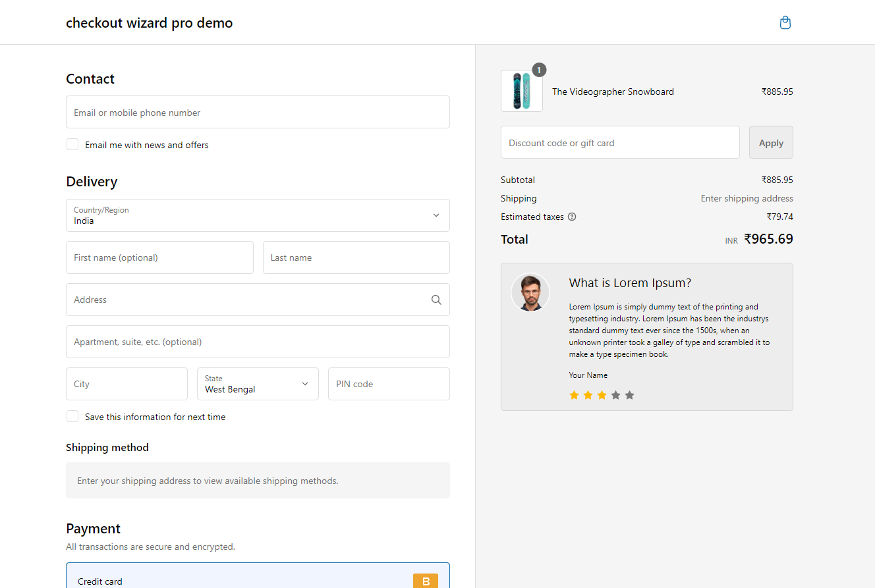This screenshot has width=875, height=588.
Task: Click the address search magnifier icon
Action: [436, 300]
